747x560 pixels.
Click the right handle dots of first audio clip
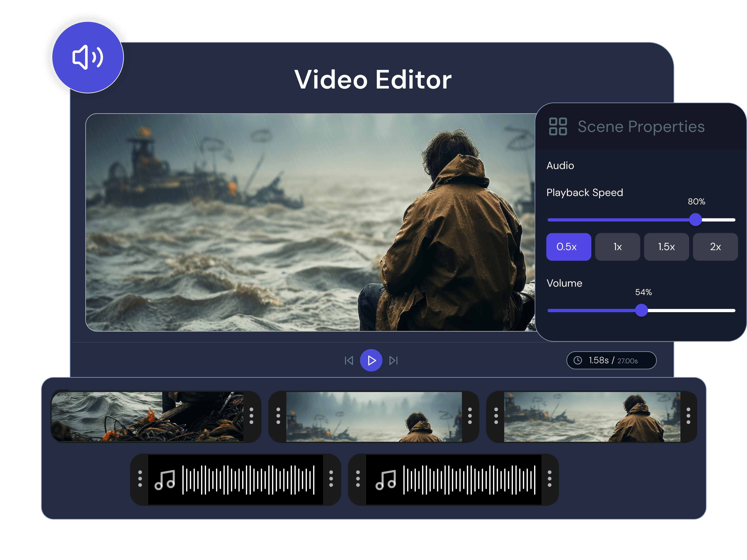(x=331, y=479)
